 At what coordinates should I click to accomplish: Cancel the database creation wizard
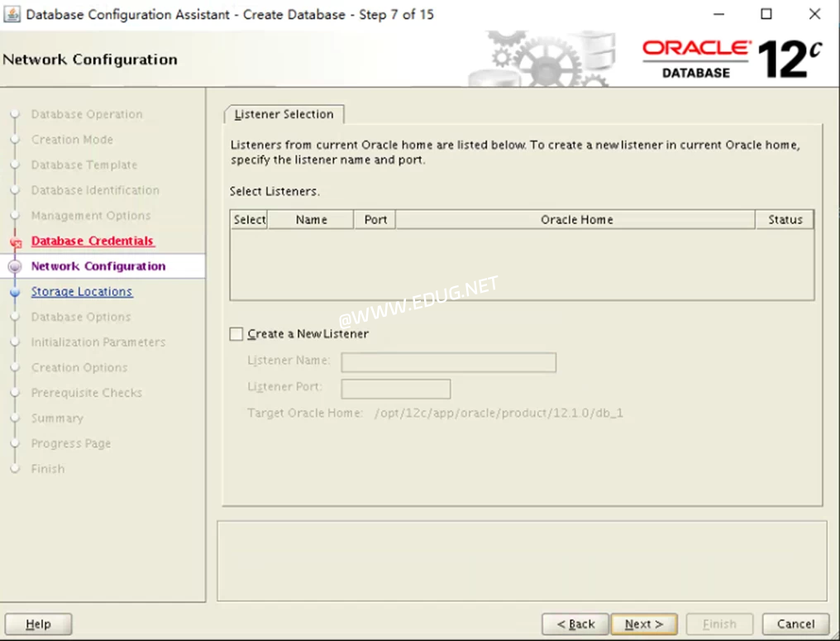(795, 624)
